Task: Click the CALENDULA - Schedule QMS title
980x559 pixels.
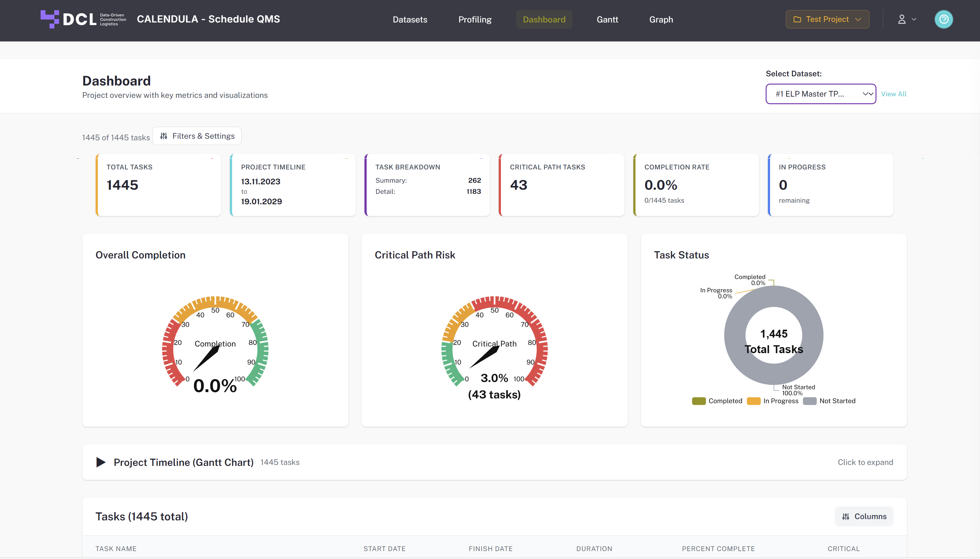Action: [x=208, y=19]
